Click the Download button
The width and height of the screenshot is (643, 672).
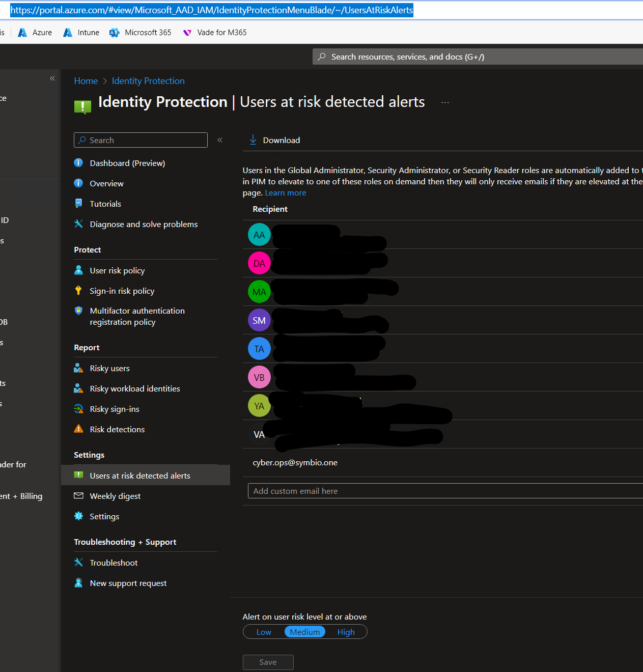274,140
